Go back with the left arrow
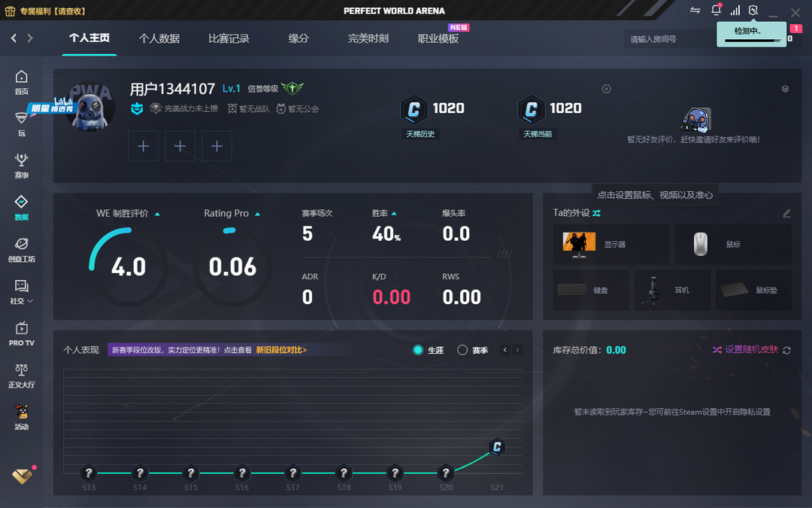 point(14,38)
